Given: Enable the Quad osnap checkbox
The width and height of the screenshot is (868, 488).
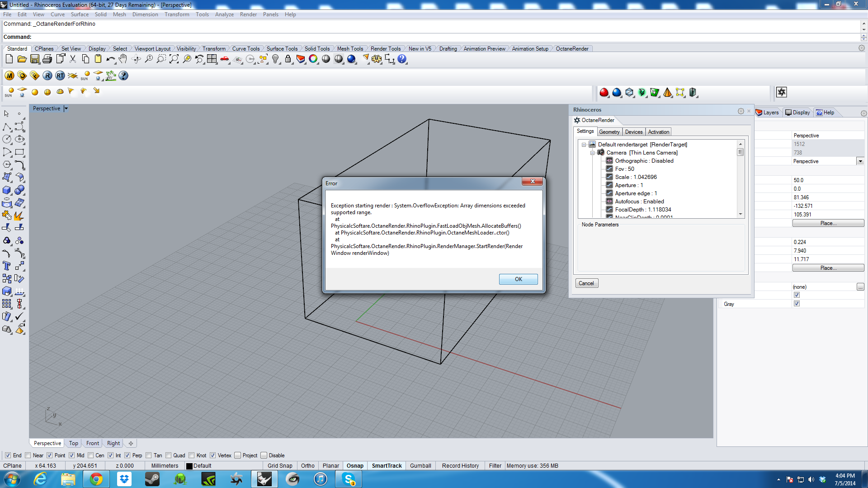Looking at the screenshot, I should 169,455.
